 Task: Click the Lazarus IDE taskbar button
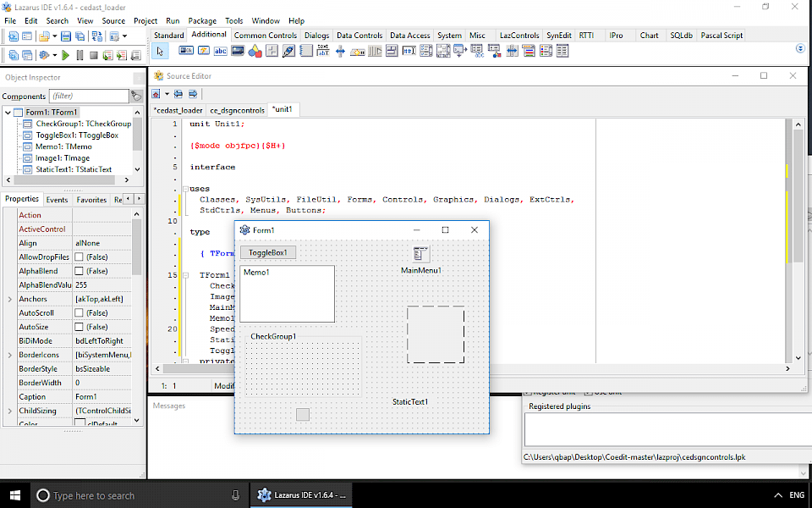(x=302, y=495)
